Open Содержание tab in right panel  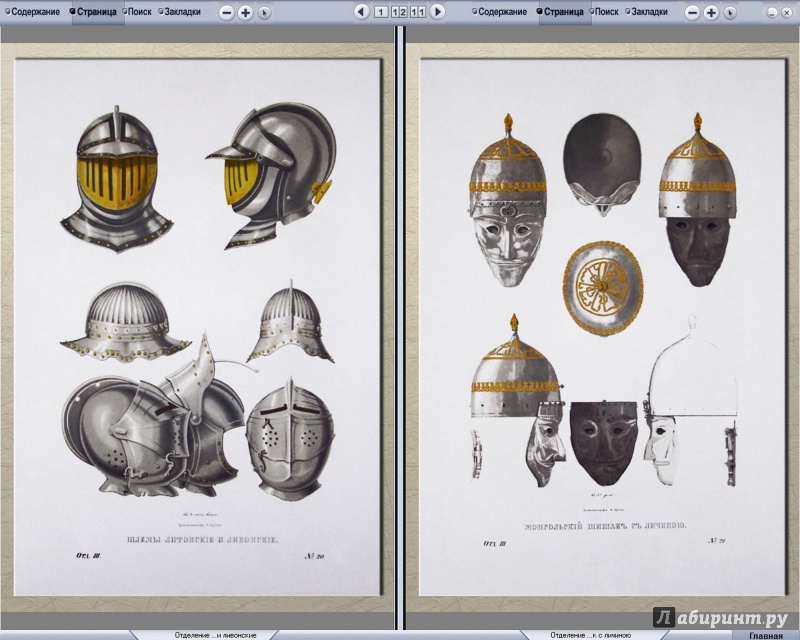(499, 11)
